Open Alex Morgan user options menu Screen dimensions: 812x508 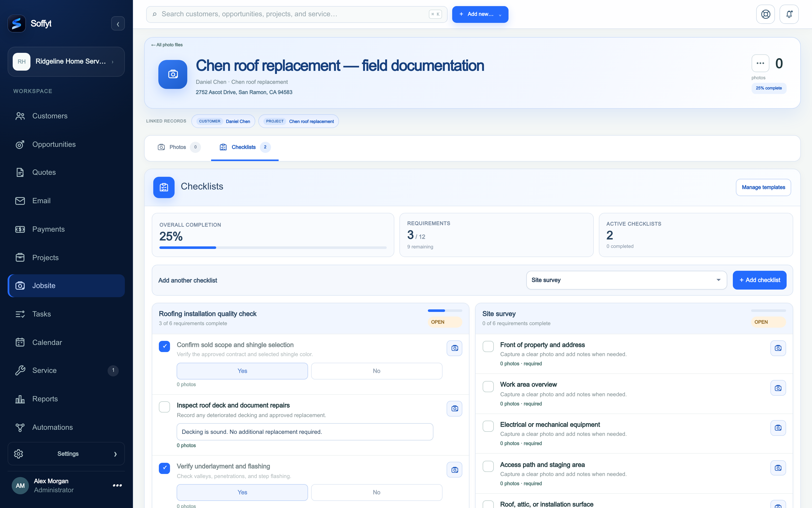pyautogui.click(x=117, y=485)
